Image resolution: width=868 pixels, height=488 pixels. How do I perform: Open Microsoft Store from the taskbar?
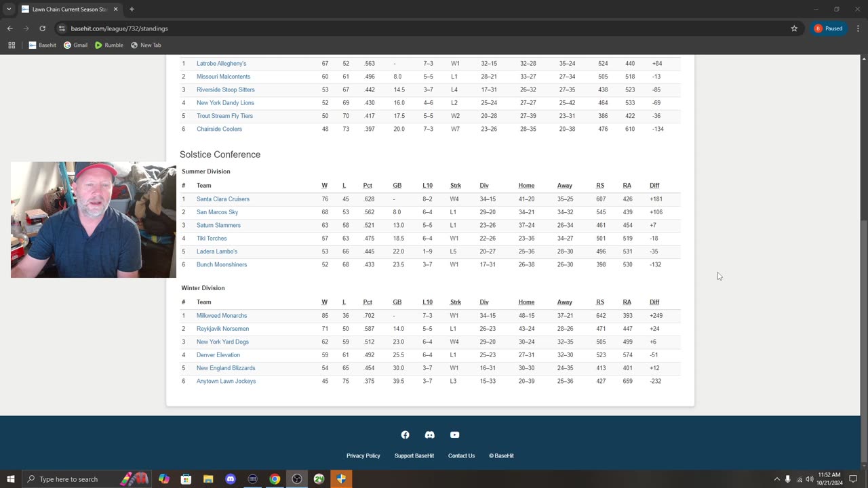(x=186, y=479)
